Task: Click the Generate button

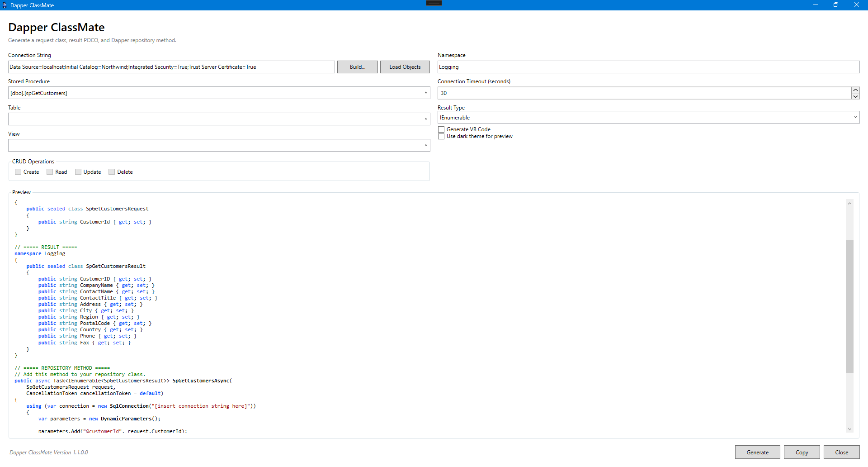Action: 757,452
